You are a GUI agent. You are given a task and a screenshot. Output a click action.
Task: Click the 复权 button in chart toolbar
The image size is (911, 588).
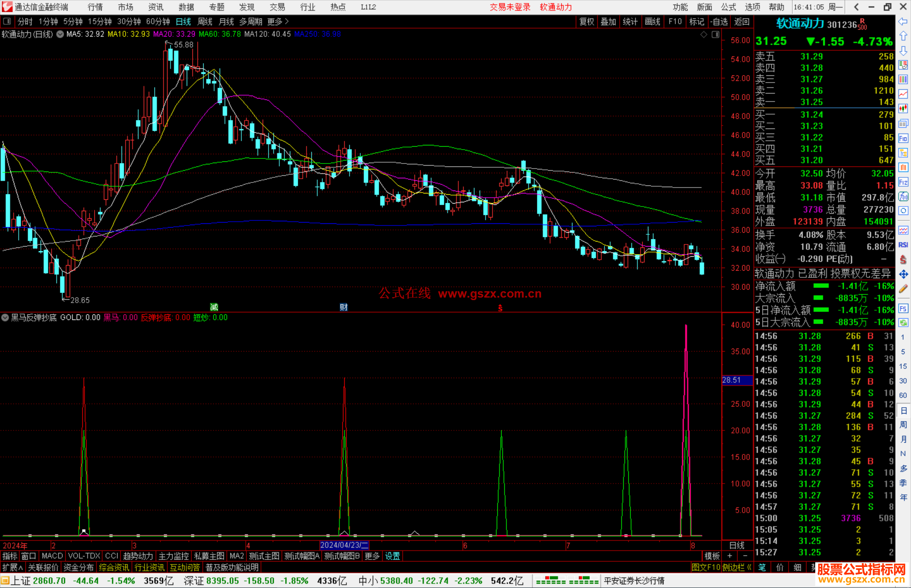[x=586, y=21]
